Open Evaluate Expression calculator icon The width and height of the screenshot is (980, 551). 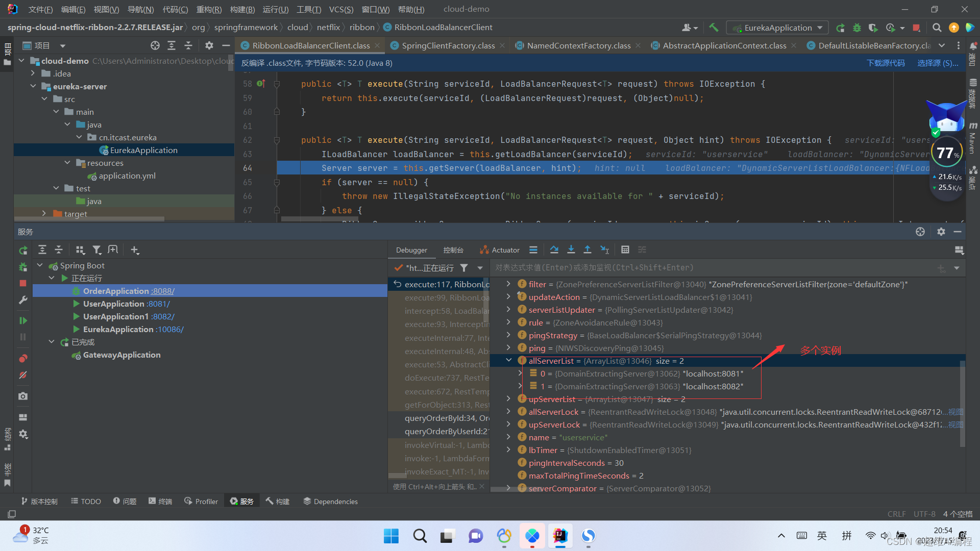[625, 249]
